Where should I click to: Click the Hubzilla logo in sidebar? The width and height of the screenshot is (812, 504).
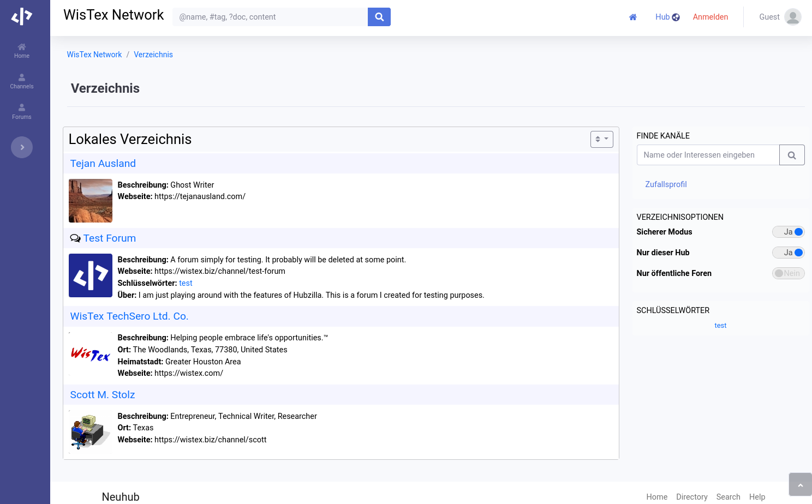pyautogui.click(x=22, y=16)
